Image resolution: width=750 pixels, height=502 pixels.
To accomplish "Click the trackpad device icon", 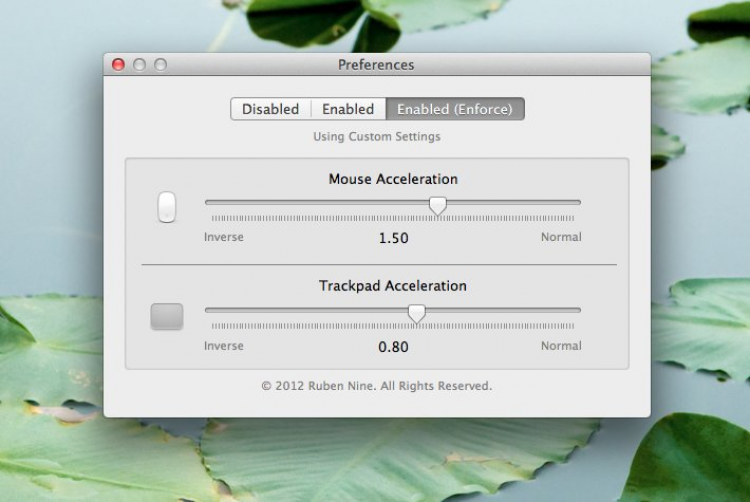I will (x=167, y=316).
